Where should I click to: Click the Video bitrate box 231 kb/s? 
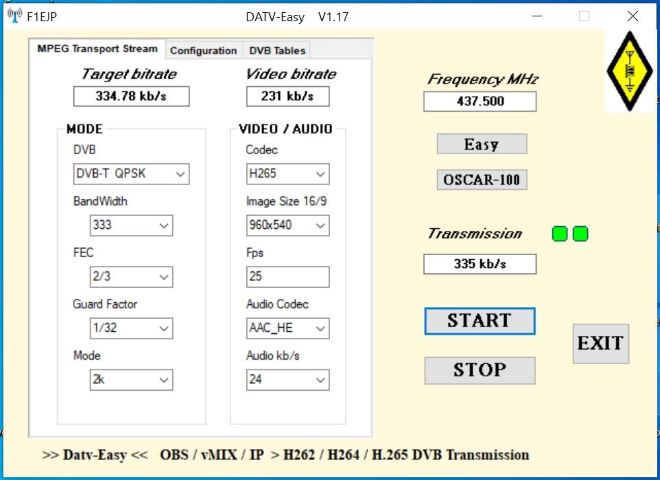coord(287,96)
